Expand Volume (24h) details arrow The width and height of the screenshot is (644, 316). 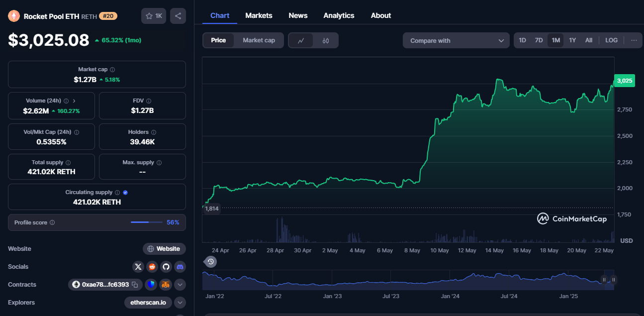[75, 101]
